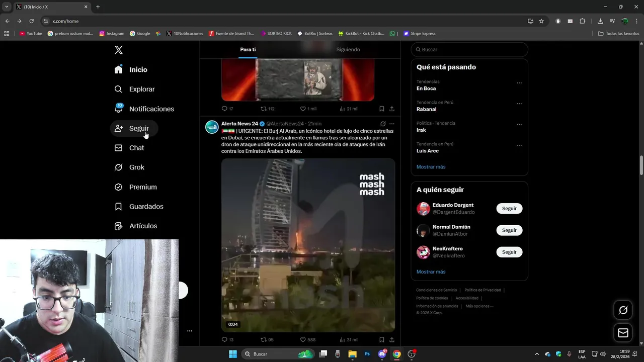The width and height of the screenshot is (644, 362).
Task: Open Chrome downloads icon
Action: click(600, 21)
